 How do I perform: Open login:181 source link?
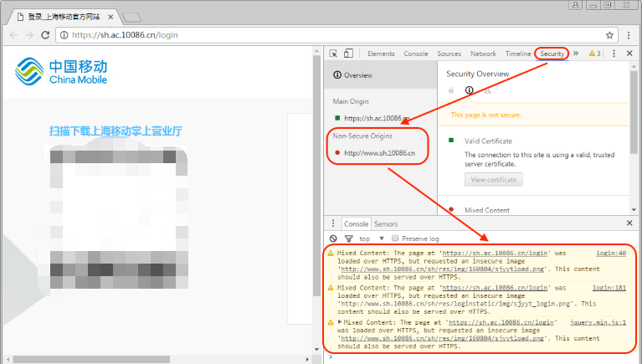click(609, 288)
